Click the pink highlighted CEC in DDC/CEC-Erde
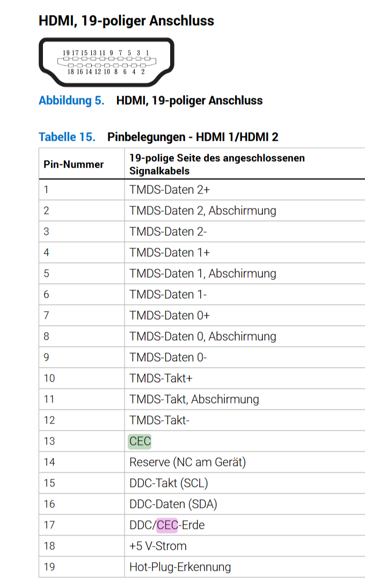 (x=167, y=525)
